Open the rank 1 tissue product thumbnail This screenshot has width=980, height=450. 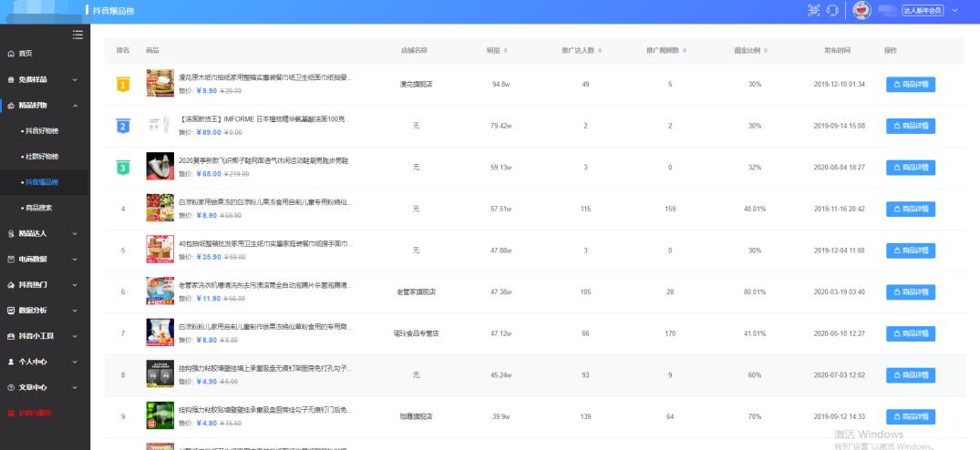tap(160, 83)
